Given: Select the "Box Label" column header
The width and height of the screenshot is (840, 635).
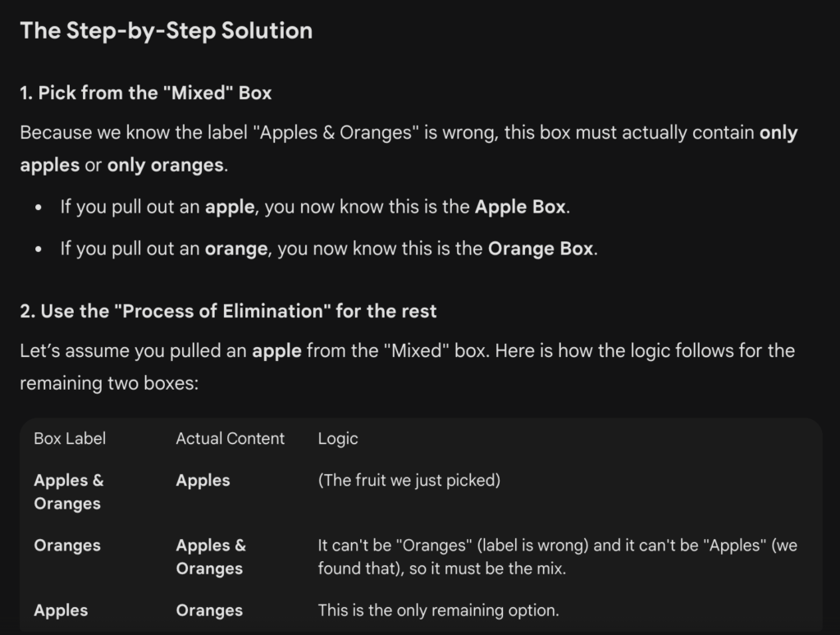Looking at the screenshot, I should click(70, 439).
